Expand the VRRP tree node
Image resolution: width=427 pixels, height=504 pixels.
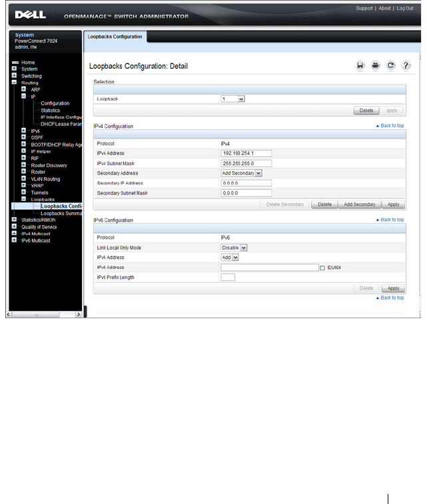click(23, 185)
